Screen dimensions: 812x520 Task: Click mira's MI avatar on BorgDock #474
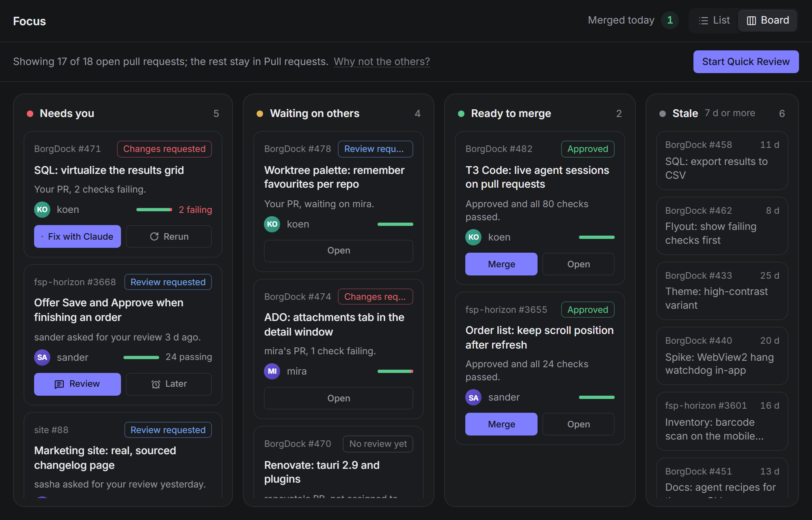pyautogui.click(x=272, y=371)
